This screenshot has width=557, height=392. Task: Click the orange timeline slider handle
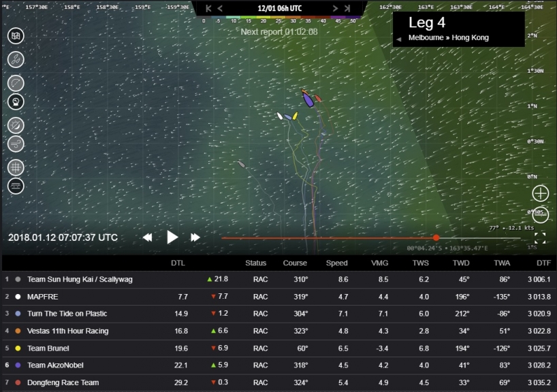pos(436,238)
